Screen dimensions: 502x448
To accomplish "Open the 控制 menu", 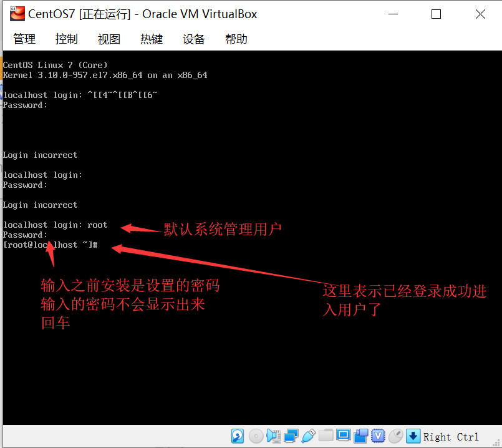I will click(67, 39).
